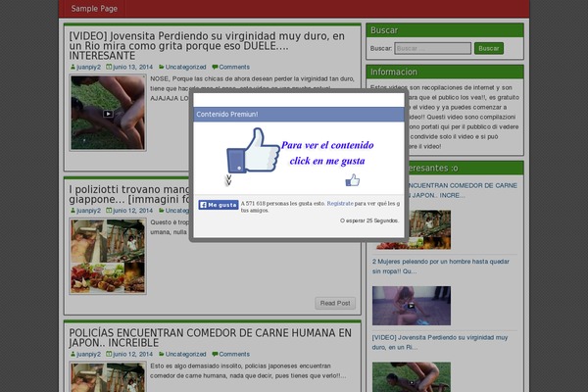This screenshot has height=392, width=588.
Task: Open the food collage thumbnail of 'I poliziotti' post
Action: point(108,256)
